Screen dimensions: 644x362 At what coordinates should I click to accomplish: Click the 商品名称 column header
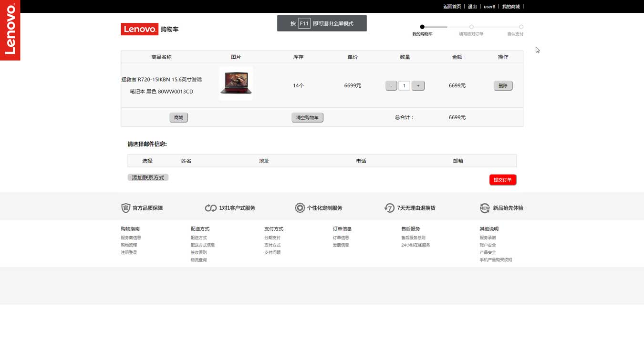(x=161, y=57)
